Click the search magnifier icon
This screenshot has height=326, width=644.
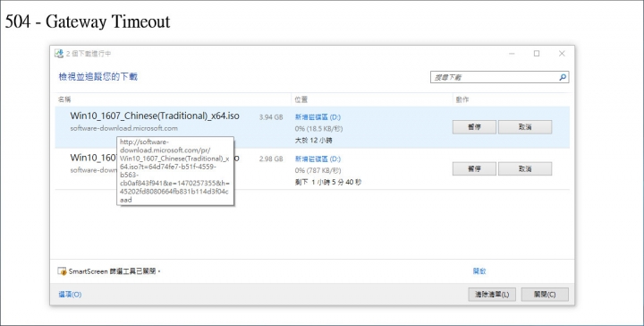point(563,77)
